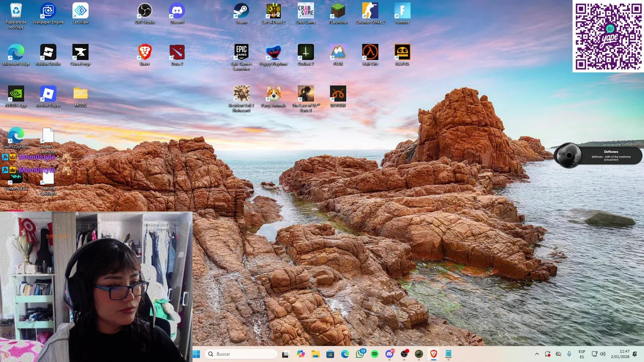Viewport: 644px width, 362px height.
Task: Select the 2inxPY2UyH8n Edge shortcut
Action: coord(16,138)
